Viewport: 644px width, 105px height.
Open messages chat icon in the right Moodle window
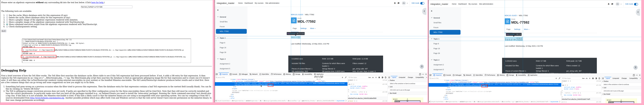[x=612, y=4]
